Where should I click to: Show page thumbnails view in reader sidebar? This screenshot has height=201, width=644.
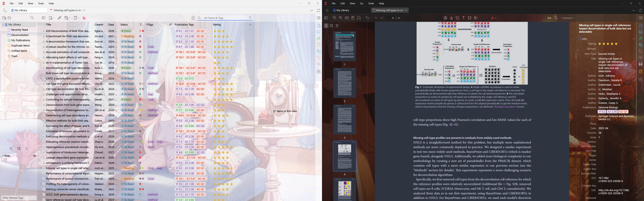click(x=326, y=26)
